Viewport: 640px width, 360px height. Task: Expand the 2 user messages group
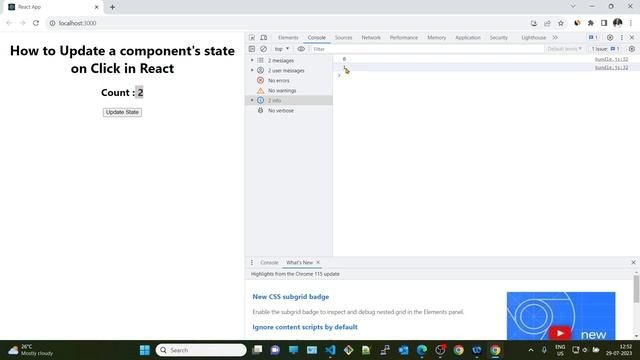[252, 71]
